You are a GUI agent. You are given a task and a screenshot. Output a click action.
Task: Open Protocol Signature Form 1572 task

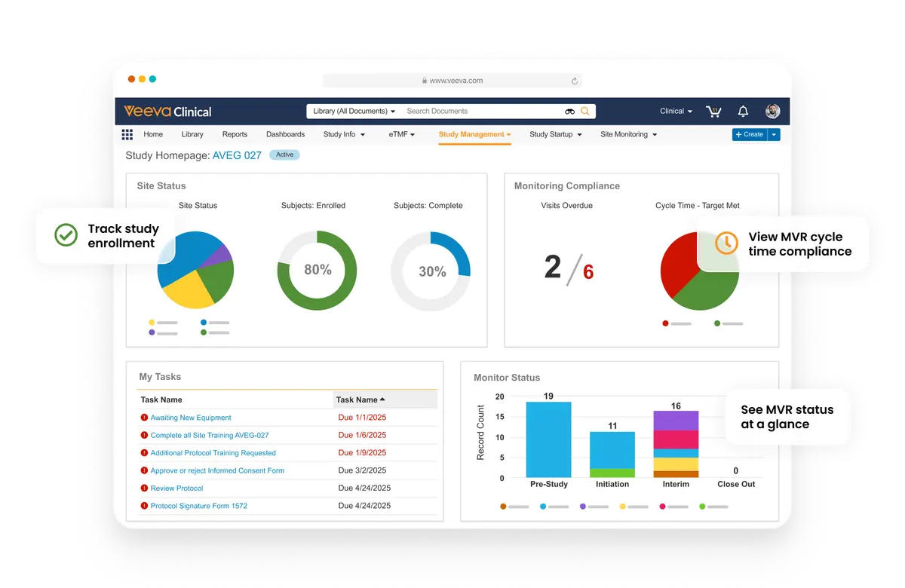point(199,506)
